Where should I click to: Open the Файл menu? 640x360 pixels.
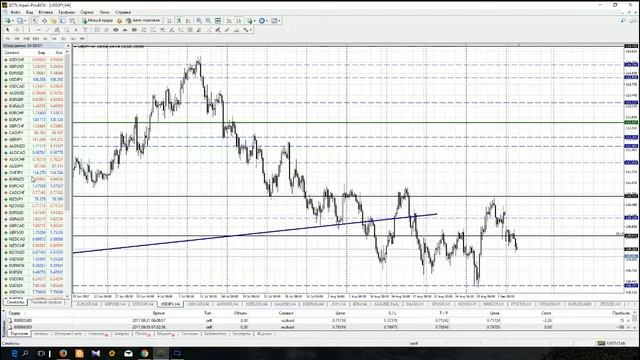16,12
